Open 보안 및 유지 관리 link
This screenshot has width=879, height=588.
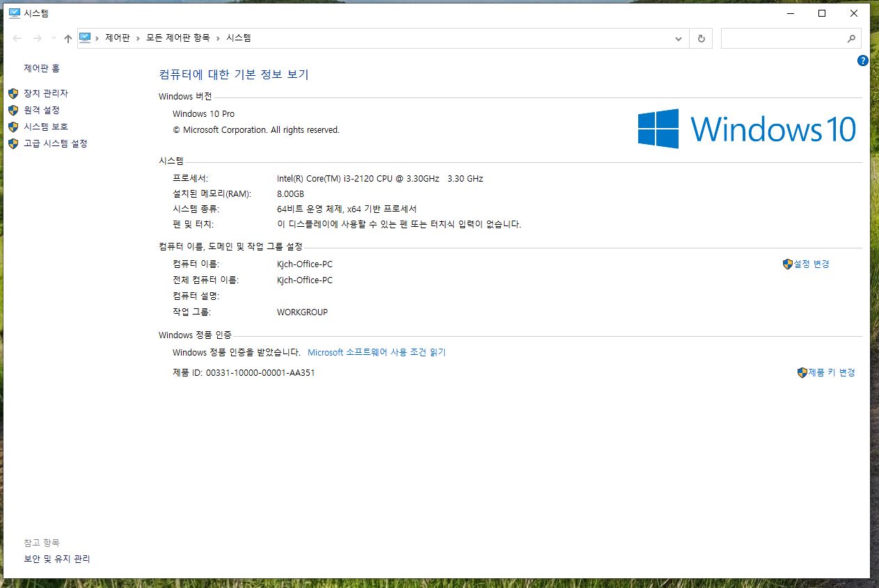(57, 559)
